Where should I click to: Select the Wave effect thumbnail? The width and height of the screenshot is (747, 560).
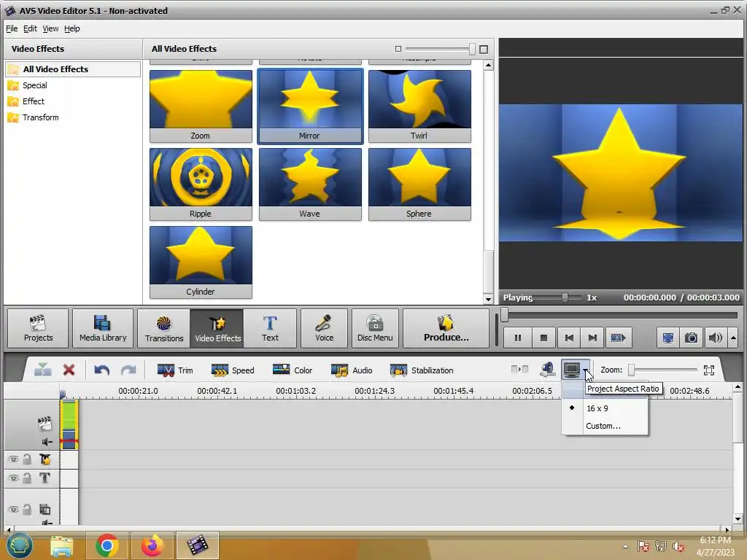click(x=309, y=184)
